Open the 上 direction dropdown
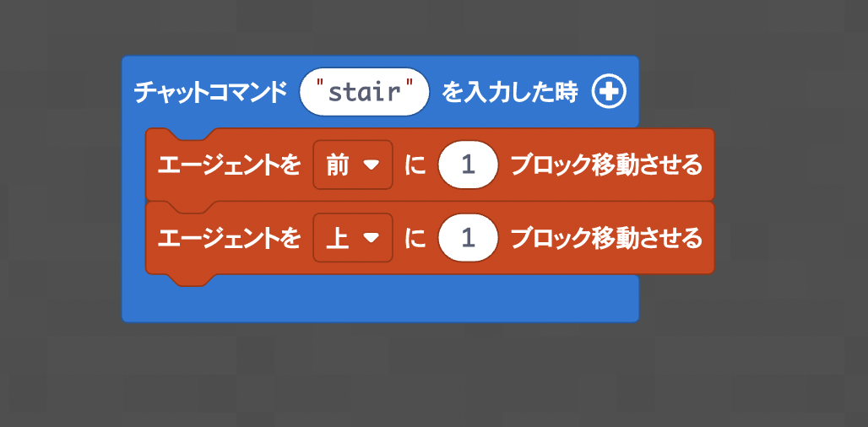868x427 pixels. (353, 238)
